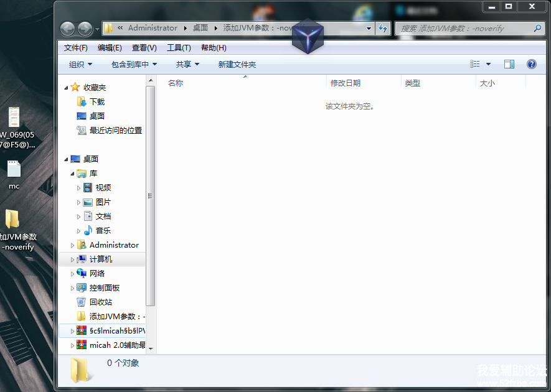Viewport: 551px width, 392px height.
Task: Select the 音乐 library icon
Action: pyautogui.click(x=88, y=230)
